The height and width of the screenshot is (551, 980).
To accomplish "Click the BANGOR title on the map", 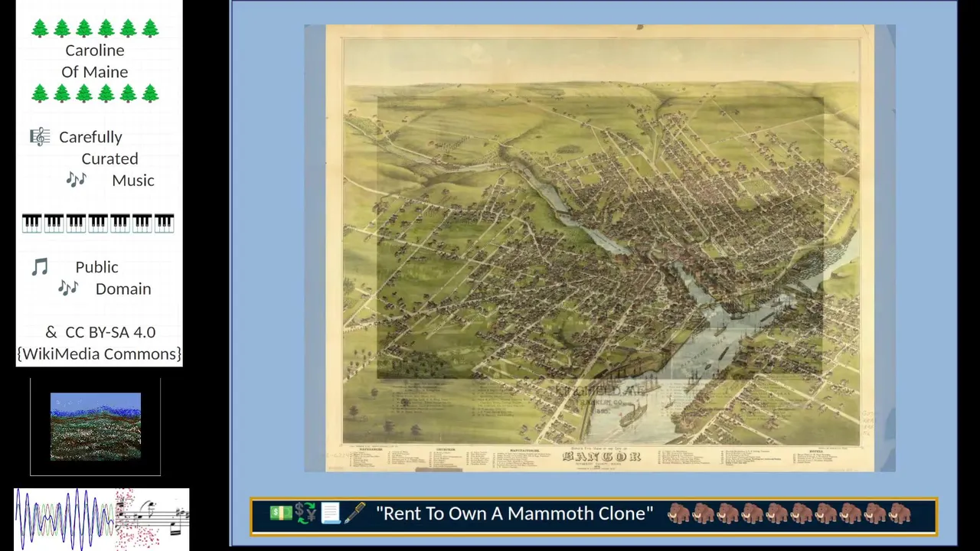I will [601, 457].
